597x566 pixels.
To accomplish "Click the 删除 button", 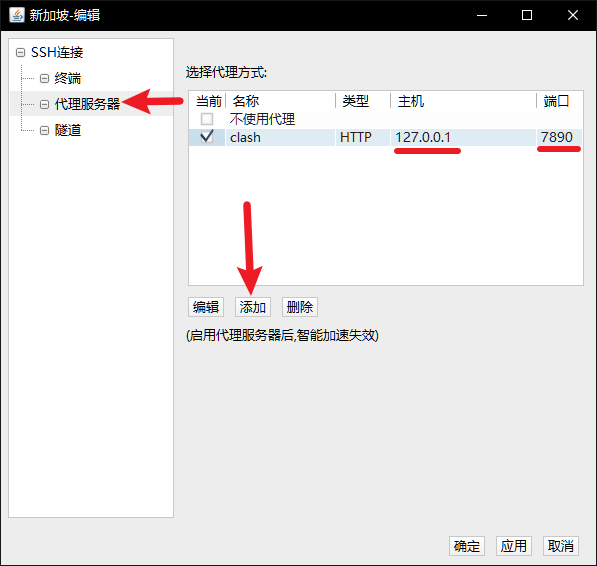I will pos(300,307).
